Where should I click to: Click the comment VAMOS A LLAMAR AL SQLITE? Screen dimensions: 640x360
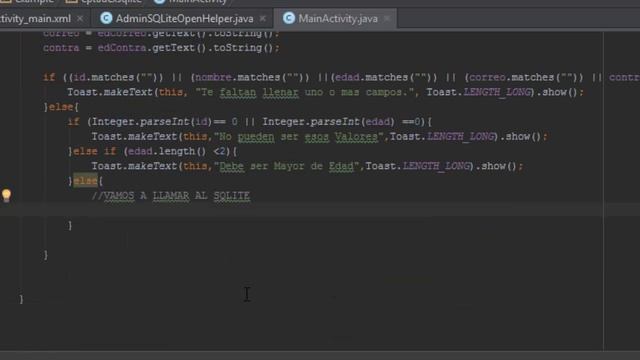click(171, 196)
